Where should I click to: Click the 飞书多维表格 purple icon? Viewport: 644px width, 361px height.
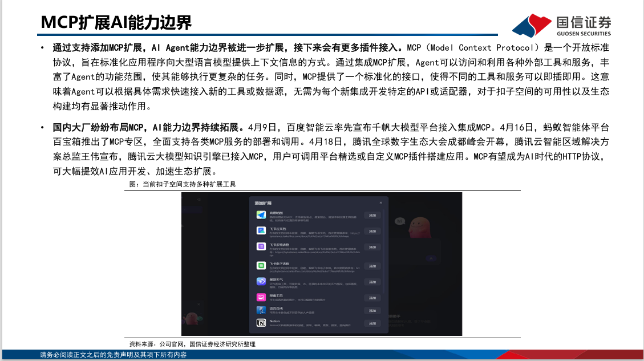261,246
